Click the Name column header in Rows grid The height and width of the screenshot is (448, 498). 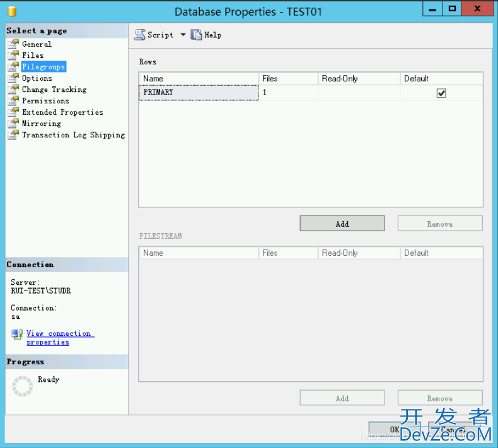point(199,78)
